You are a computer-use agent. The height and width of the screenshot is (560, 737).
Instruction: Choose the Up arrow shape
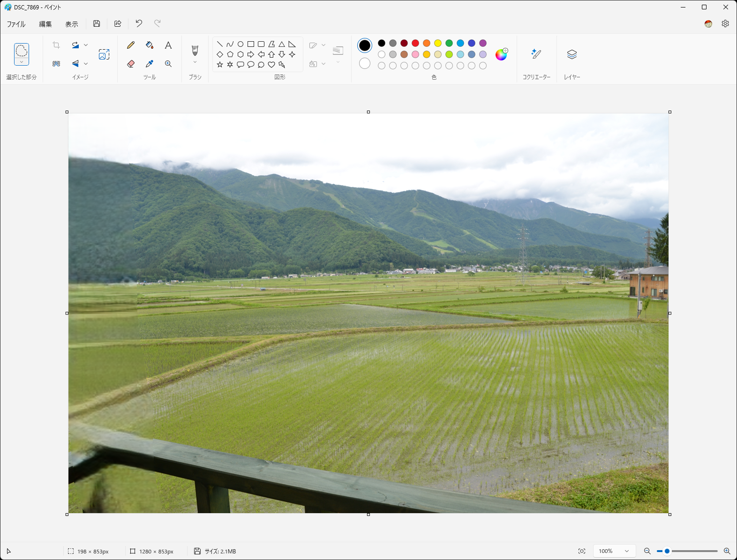tap(271, 54)
